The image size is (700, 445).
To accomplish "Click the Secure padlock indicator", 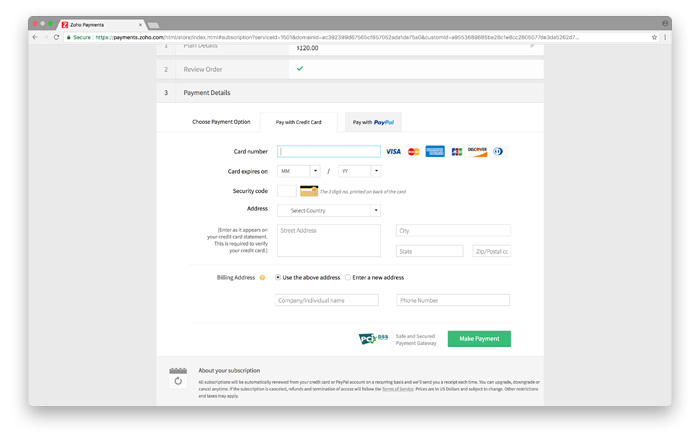I will pyautogui.click(x=78, y=37).
